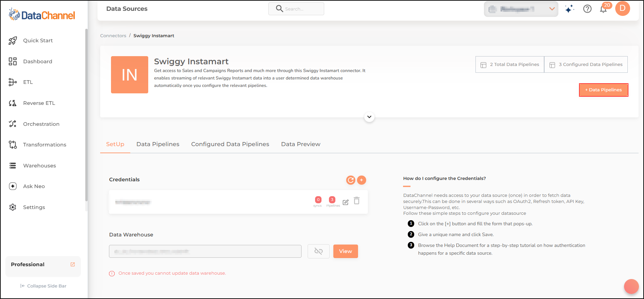Viewport: 644px width, 299px height.
Task: Click the unlink data warehouse icon
Action: [318, 251]
